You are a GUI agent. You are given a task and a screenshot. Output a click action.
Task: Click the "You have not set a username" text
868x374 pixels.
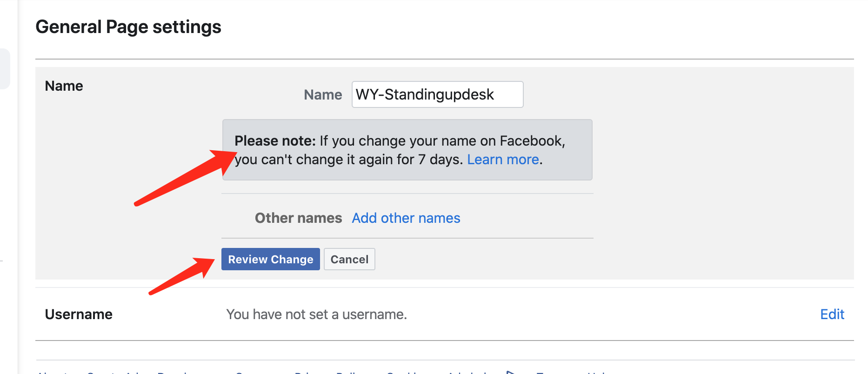[316, 314]
